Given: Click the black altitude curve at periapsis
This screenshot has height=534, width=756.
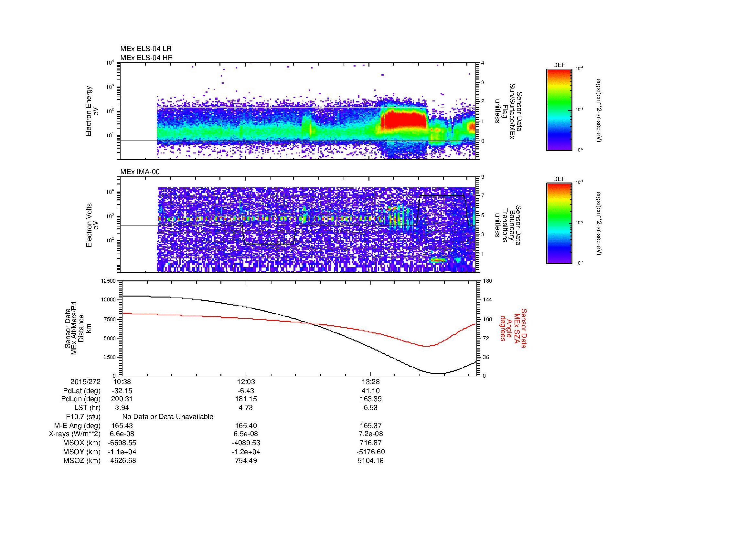Looking at the screenshot, I should click(438, 373).
